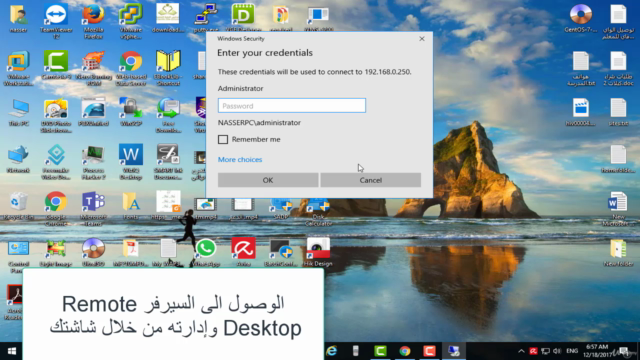Open the VMware Workstation shortcut
The image size is (640, 360).
(x=18, y=69)
